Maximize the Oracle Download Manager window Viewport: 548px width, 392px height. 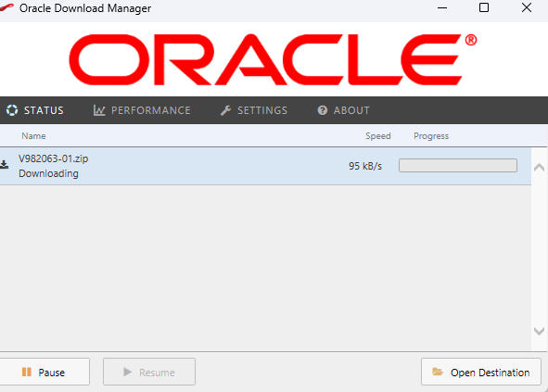tap(484, 7)
